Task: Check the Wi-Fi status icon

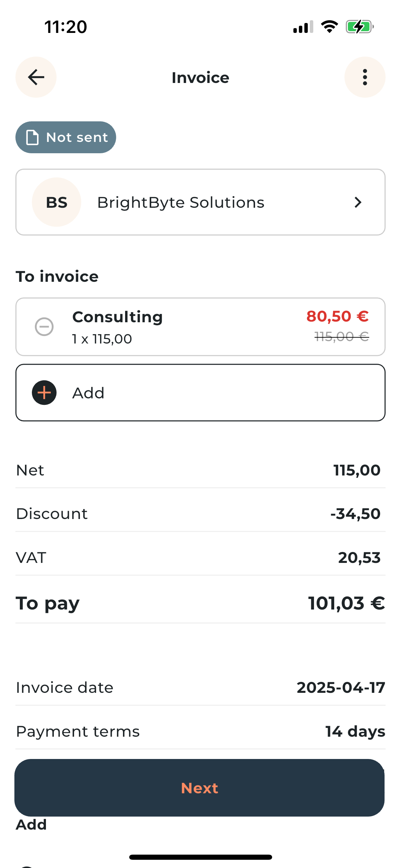Action: [329, 27]
